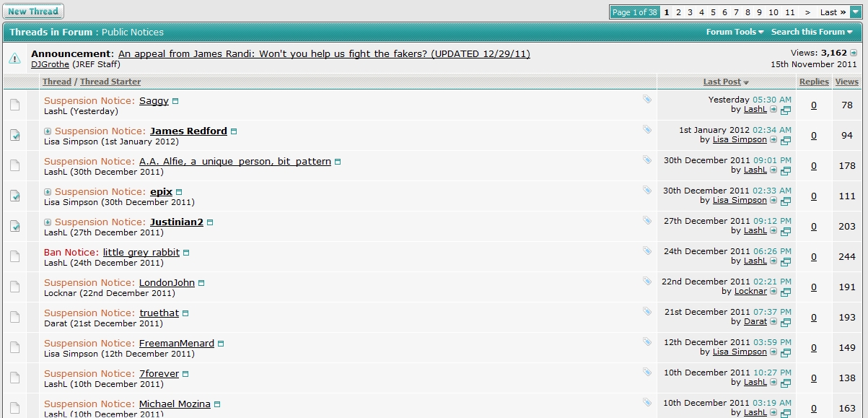Expand the Justinian2 thread plus icon

pos(48,222)
